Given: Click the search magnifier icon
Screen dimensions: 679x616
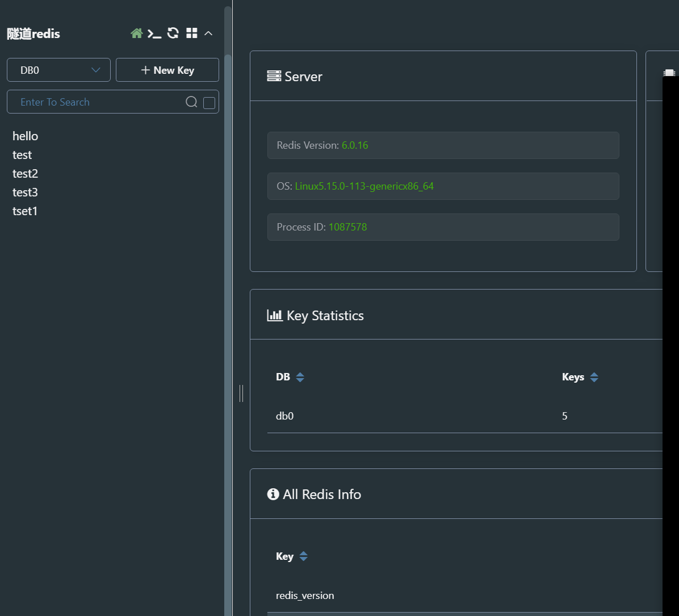Looking at the screenshot, I should (191, 102).
